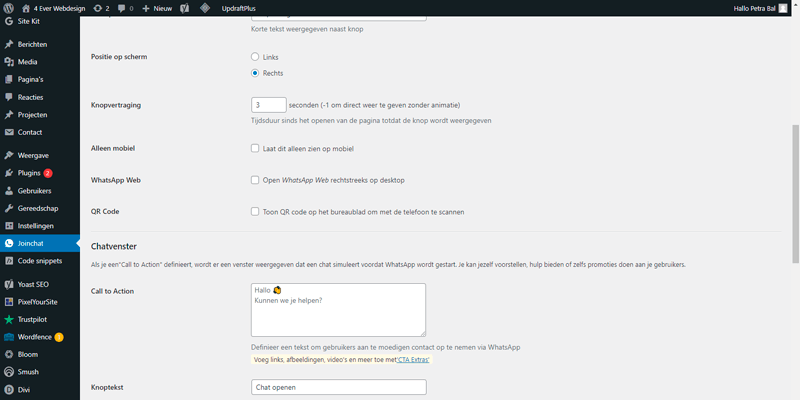This screenshot has height=400, width=800.
Task: Enable the Alleen mobiel checkbox
Action: point(255,148)
